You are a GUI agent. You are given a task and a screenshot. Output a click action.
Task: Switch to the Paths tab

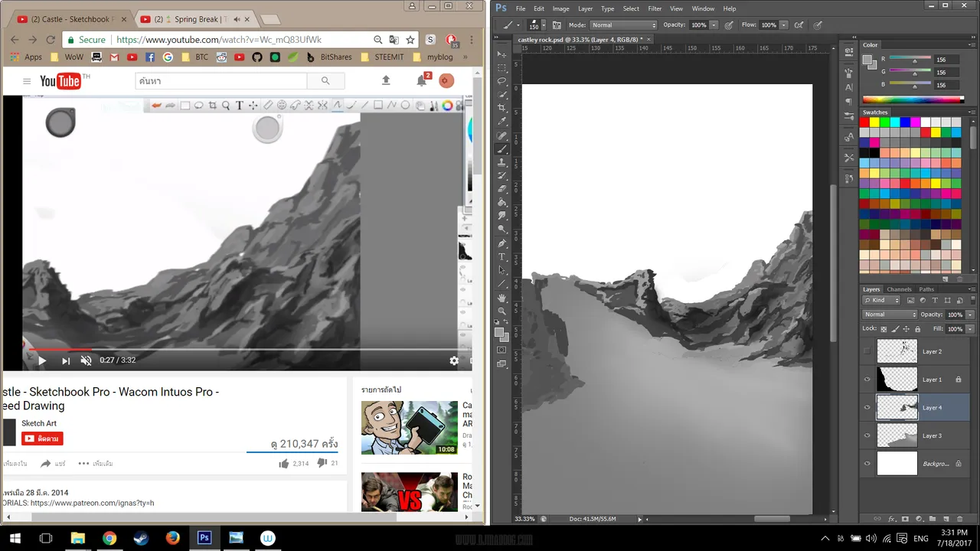click(926, 289)
